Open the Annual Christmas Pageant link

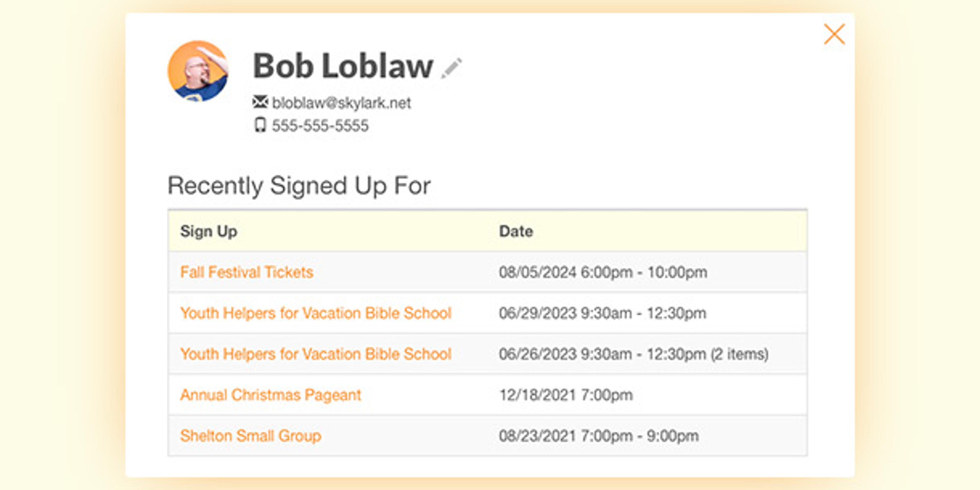coord(271,395)
